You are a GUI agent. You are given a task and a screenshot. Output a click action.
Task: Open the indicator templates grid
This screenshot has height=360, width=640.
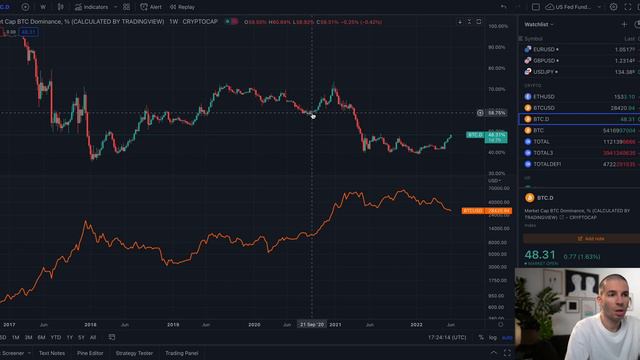[x=127, y=7]
